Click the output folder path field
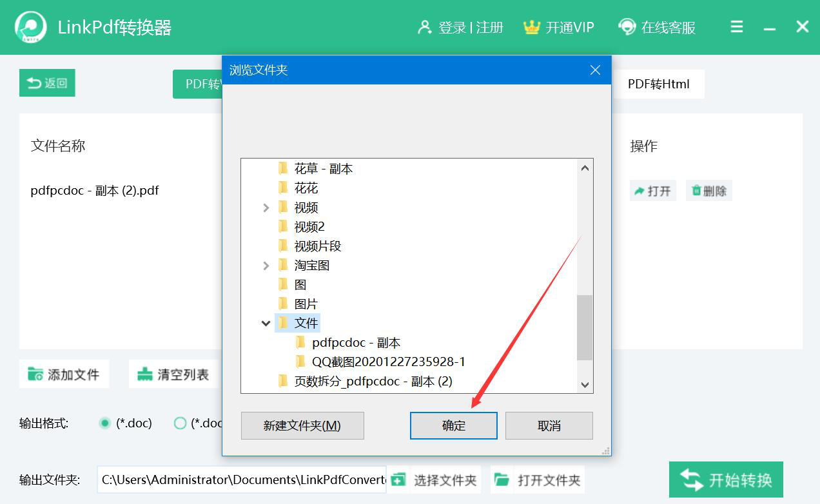The image size is (820, 504). 242,480
